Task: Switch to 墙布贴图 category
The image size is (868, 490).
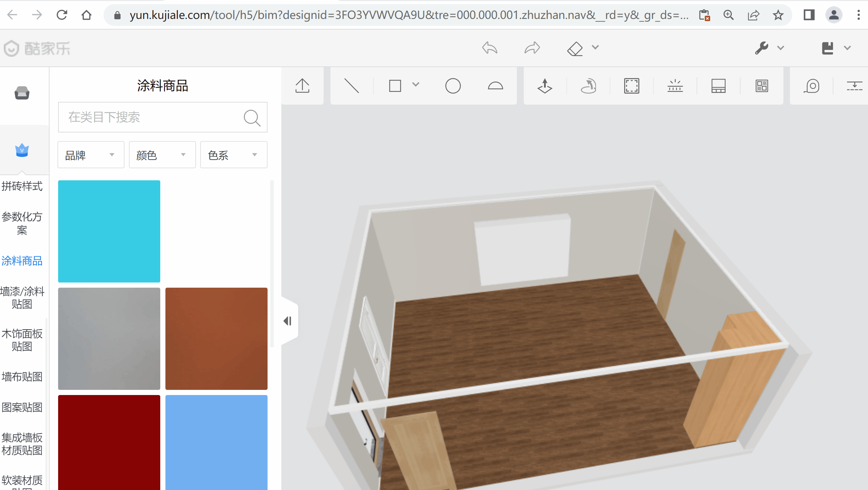Action: (x=22, y=377)
